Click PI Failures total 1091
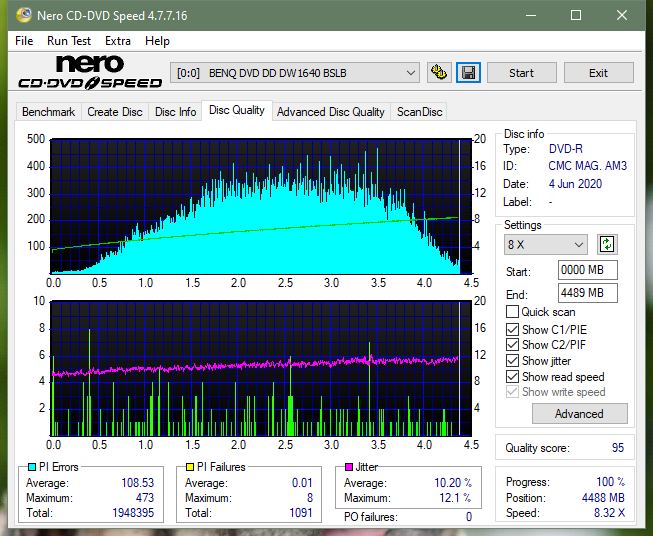653x536 pixels. point(301,513)
